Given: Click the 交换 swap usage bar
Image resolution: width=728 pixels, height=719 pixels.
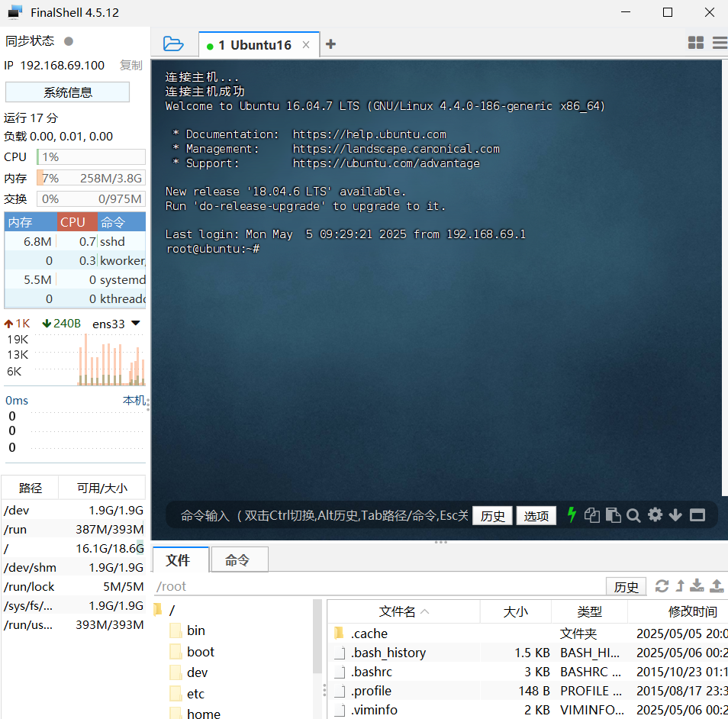Looking at the screenshot, I should tap(91, 198).
